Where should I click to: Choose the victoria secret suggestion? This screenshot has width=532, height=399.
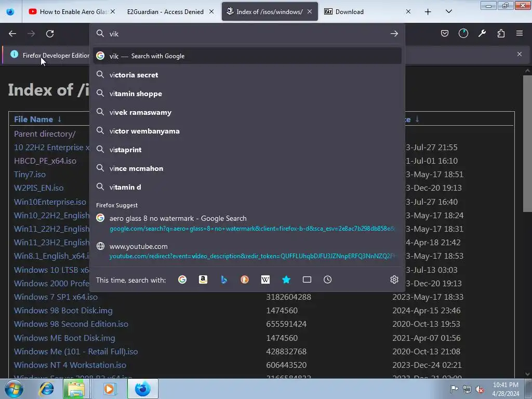247,75
